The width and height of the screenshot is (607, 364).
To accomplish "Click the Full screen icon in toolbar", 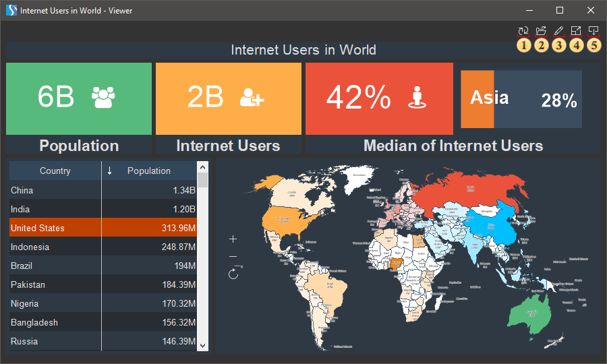I will pyautogui.click(x=575, y=31).
